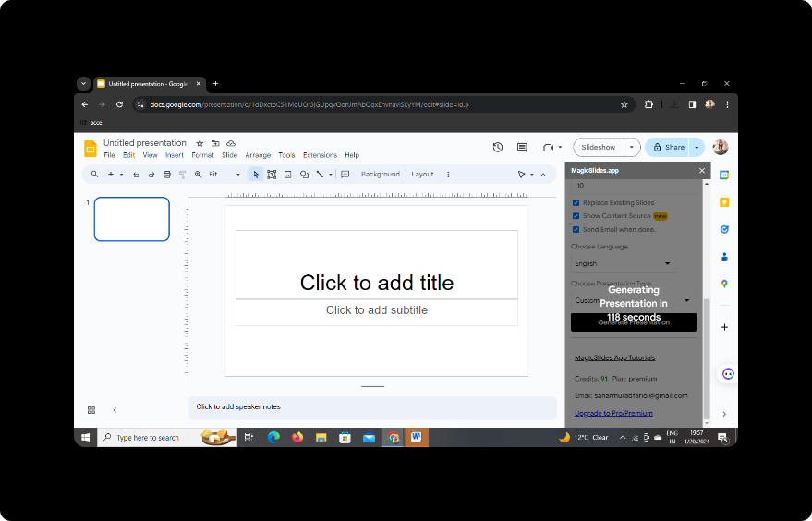Hide side panel chevron
The height and width of the screenshot is (521, 812).
tap(724, 414)
